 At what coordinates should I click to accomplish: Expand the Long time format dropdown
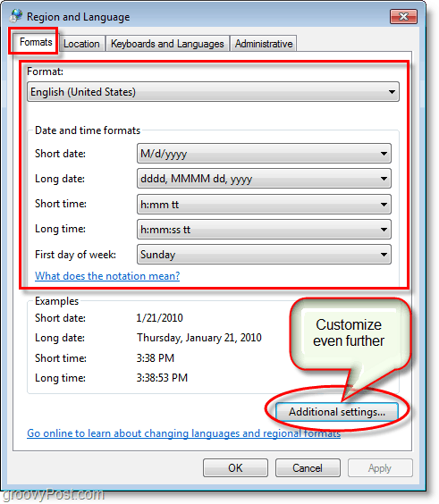pyautogui.click(x=384, y=230)
